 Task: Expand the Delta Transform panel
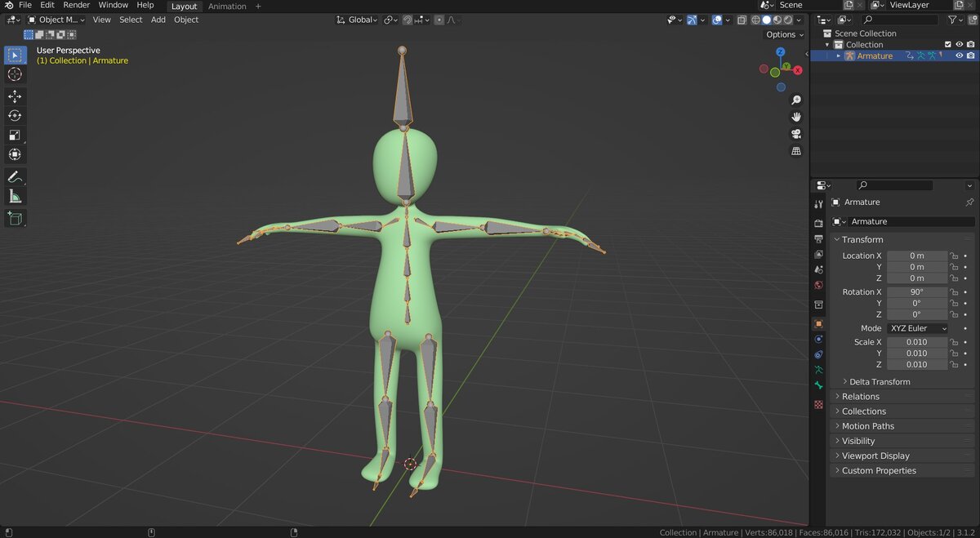click(879, 381)
